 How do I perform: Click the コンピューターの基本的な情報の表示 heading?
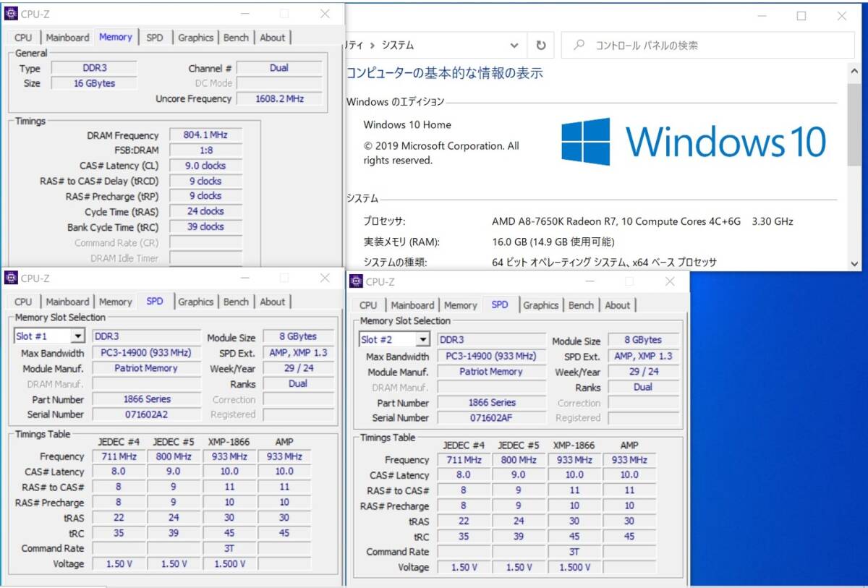(x=445, y=73)
